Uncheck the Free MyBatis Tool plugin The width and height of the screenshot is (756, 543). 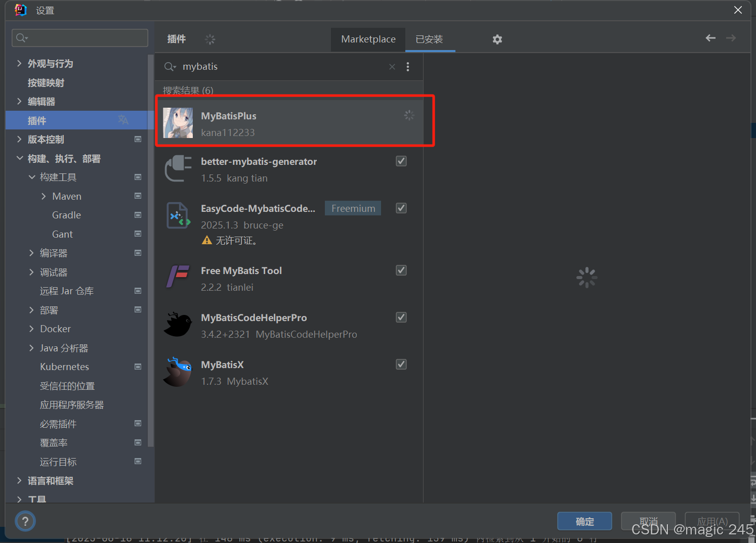[x=401, y=270]
